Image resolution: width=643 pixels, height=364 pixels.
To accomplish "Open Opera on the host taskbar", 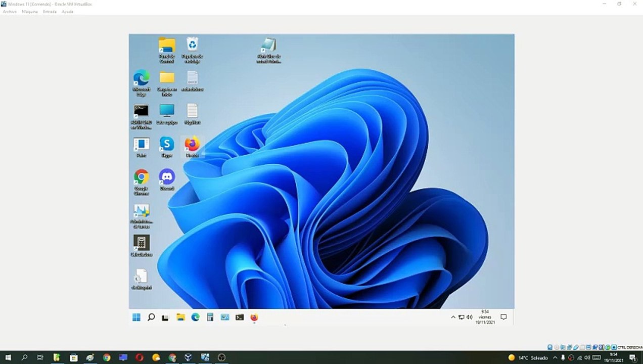I will point(140,357).
